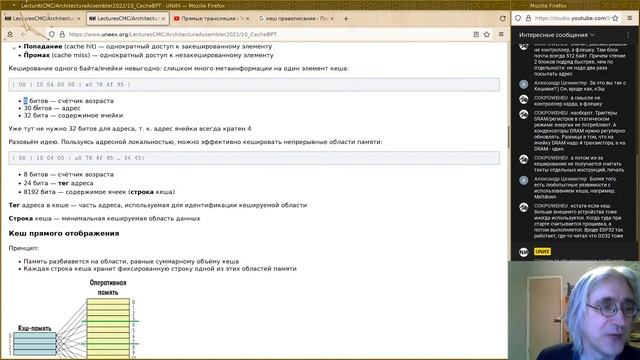
Task: Click СОКРОWЕНЕU avatar on DRAM триггеры message
Action: pos(524,114)
